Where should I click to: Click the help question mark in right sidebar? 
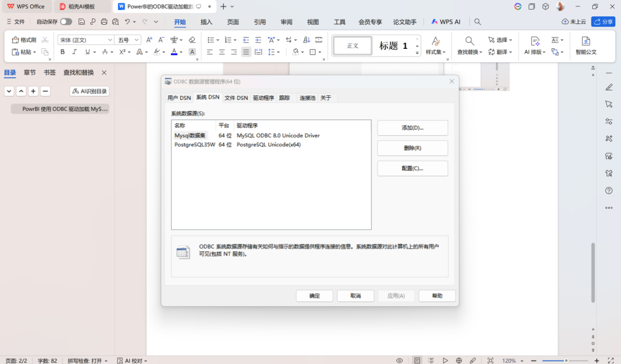(x=609, y=191)
